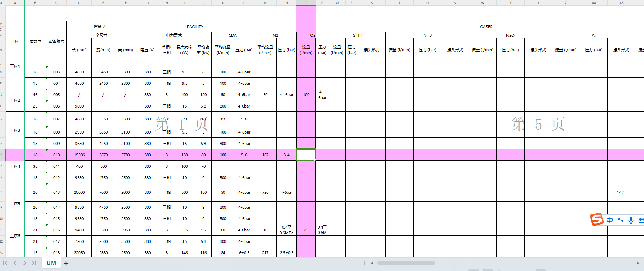This screenshot has height=271, width=644.
Task: Click the 167 N2 flow cell
Action: pyautogui.click(x=265, y=155)
